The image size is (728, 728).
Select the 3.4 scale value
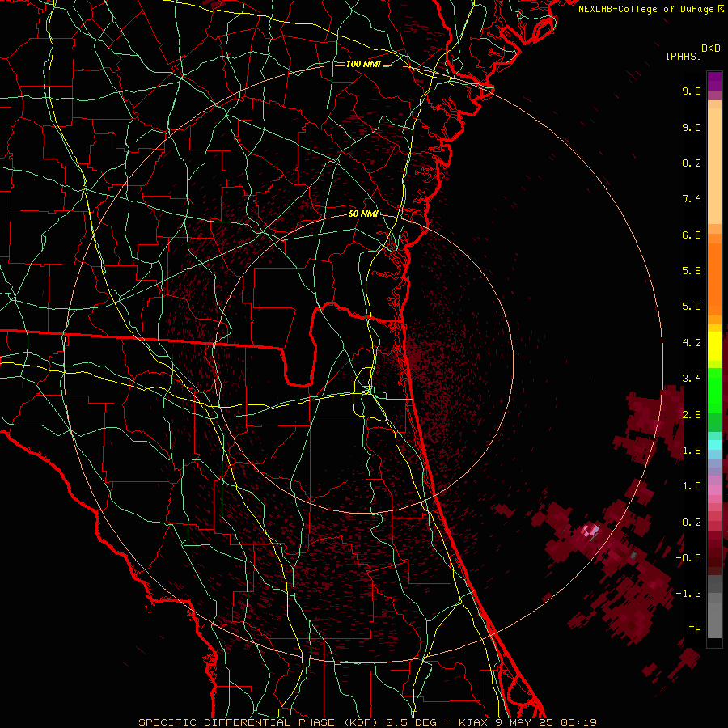[692, 379]
